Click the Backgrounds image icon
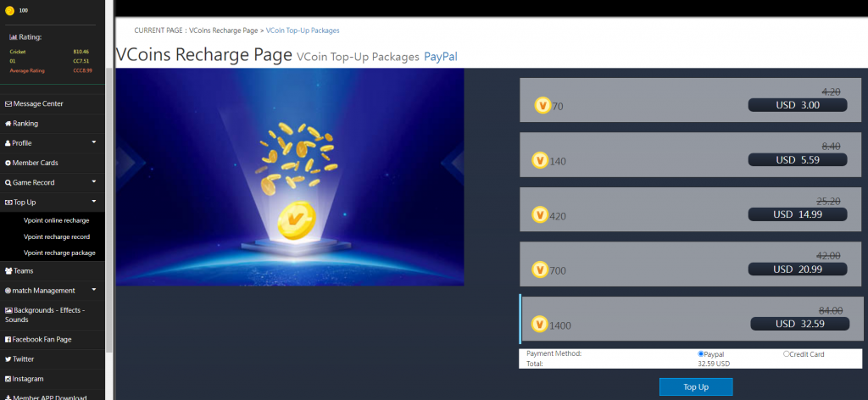Screen dimensions: 868x400 pos(8,310)
